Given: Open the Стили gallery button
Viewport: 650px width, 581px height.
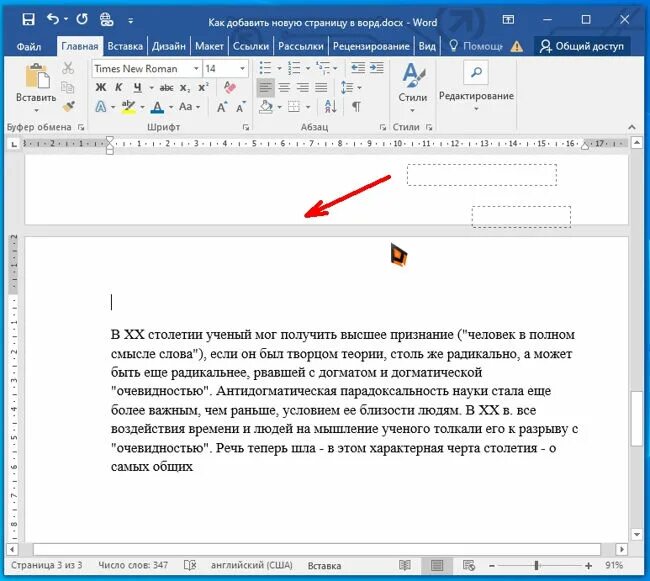Looking at the screenshot, I should [x=413, y=87].
